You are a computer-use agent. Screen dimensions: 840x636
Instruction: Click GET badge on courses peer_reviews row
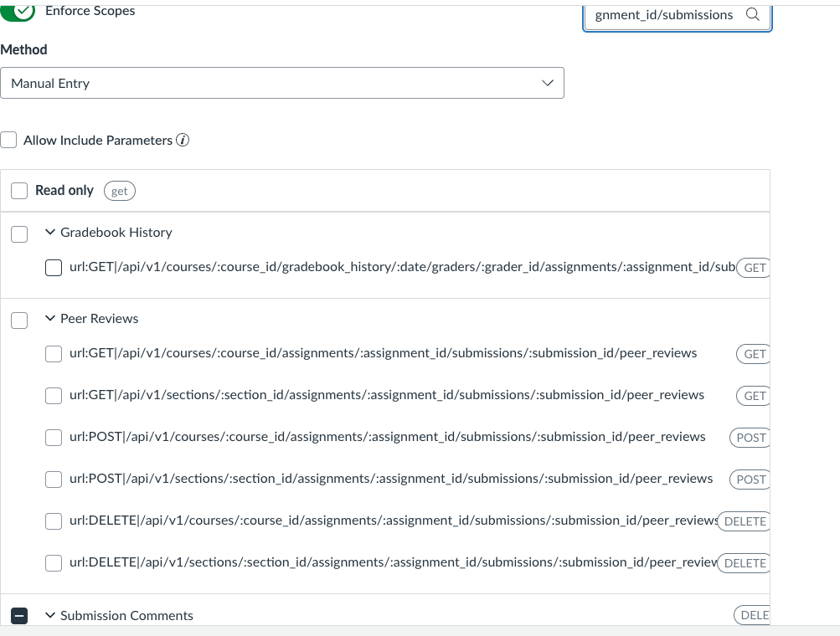(754, 354)
